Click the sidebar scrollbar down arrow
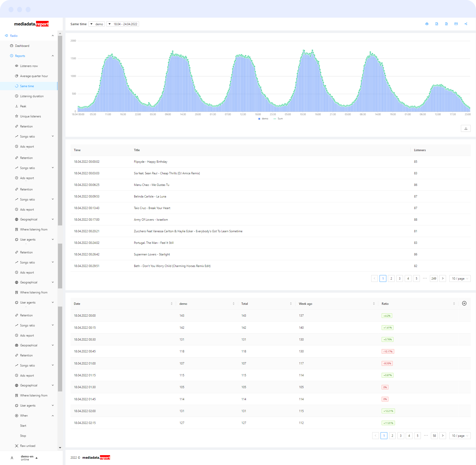The width and height of the screenshot is (476, 465). click(60, 448)
